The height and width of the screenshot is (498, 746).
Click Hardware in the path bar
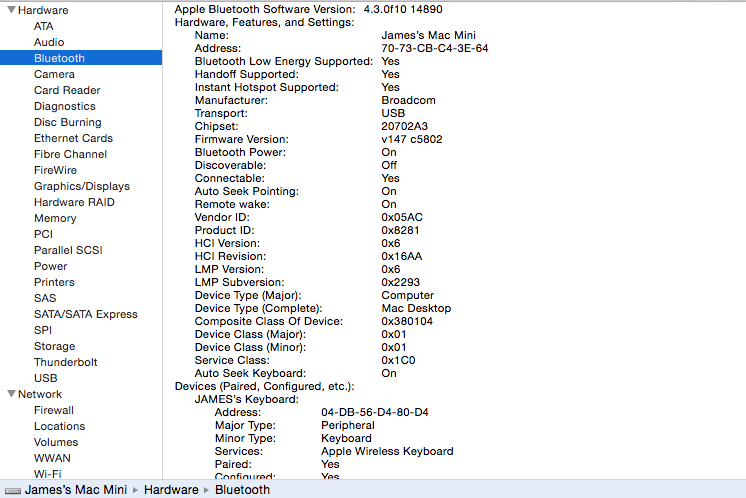tap(171, 490)
